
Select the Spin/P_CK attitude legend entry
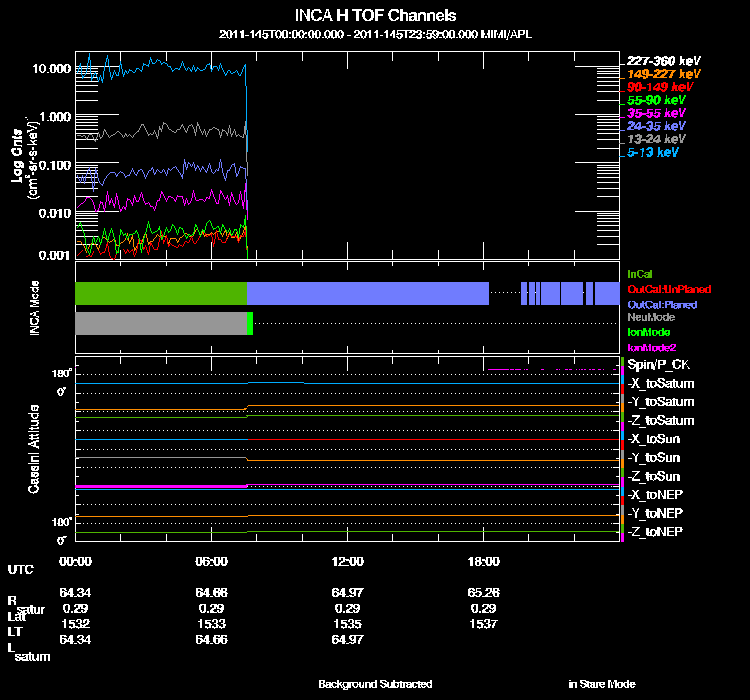click(658, 365)
